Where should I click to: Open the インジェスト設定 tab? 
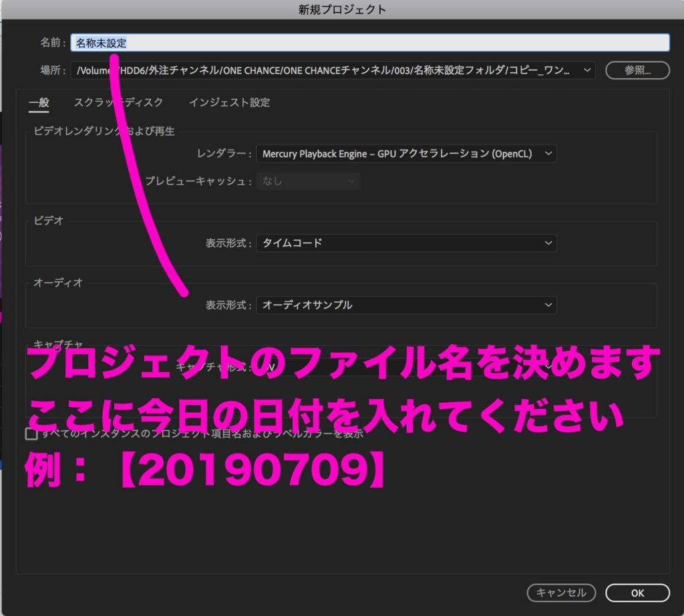(229, 102)
